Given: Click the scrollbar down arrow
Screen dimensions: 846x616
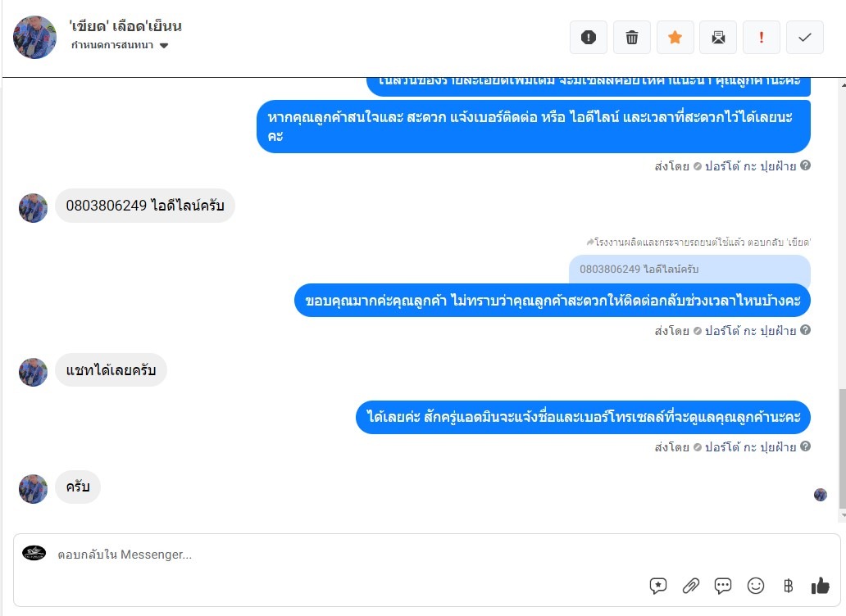Looking at the screenshot, I should point(843,516).
